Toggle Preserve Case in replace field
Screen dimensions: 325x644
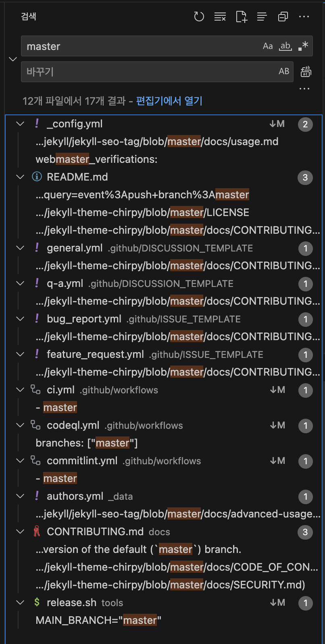click(284, 72)
